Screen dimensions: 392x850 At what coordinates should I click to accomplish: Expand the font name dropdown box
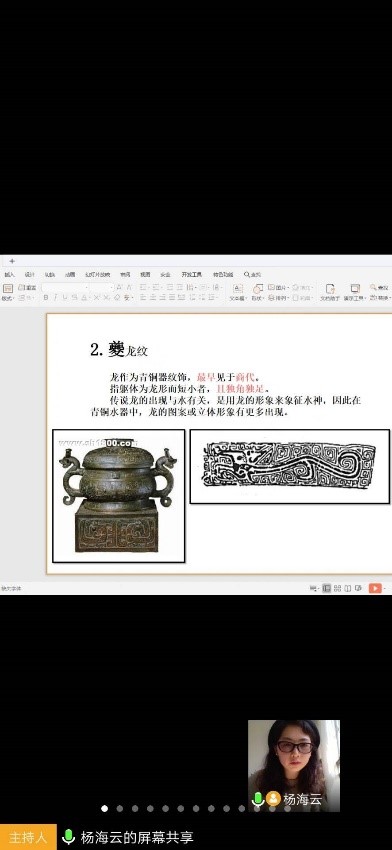click(65, 287)
